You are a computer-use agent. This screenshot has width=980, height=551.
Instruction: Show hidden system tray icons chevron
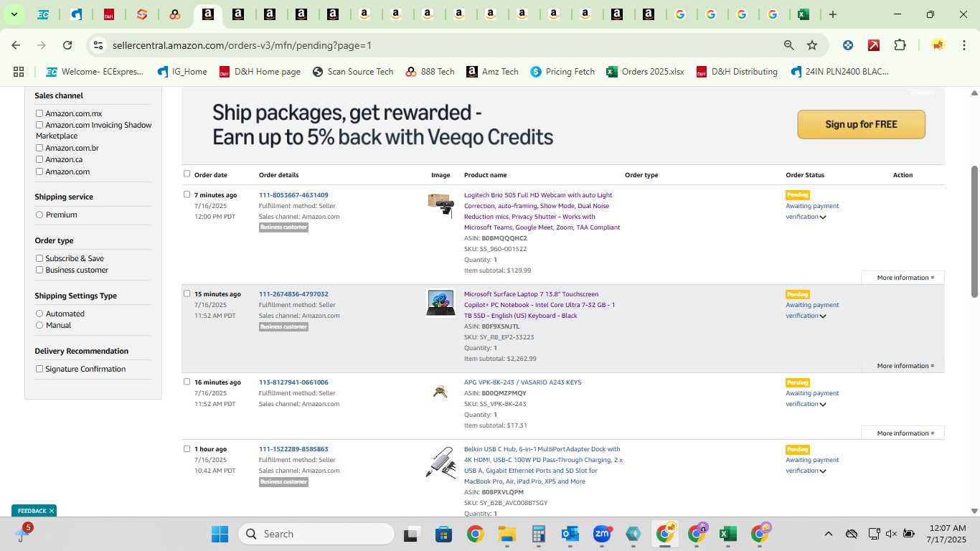click(828, 534)
